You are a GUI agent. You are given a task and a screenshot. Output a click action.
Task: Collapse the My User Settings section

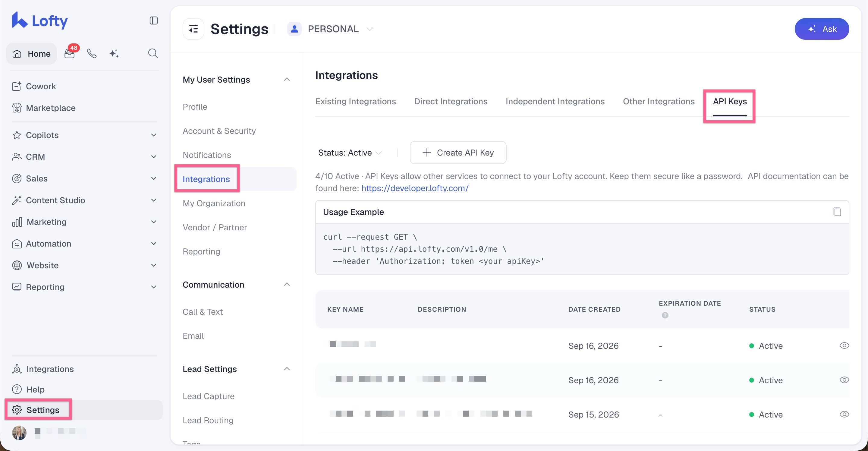(x=287, y=80)
